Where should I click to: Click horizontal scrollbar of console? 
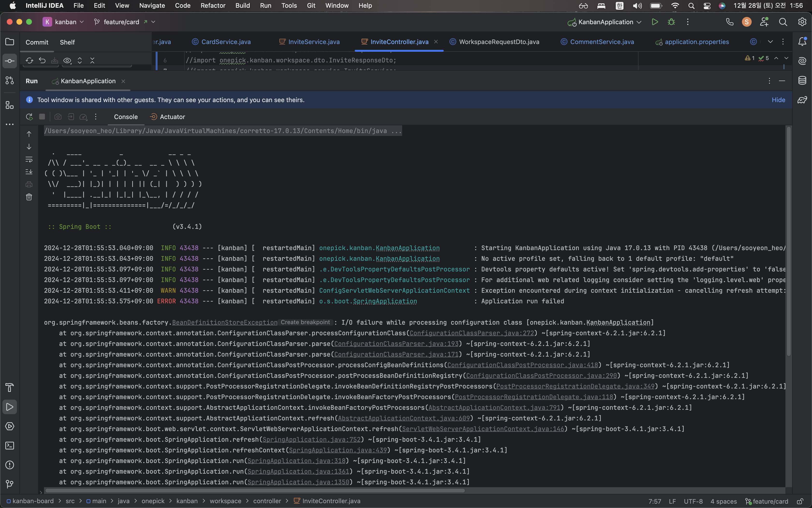pyautogui.click(x=255, y=491)
